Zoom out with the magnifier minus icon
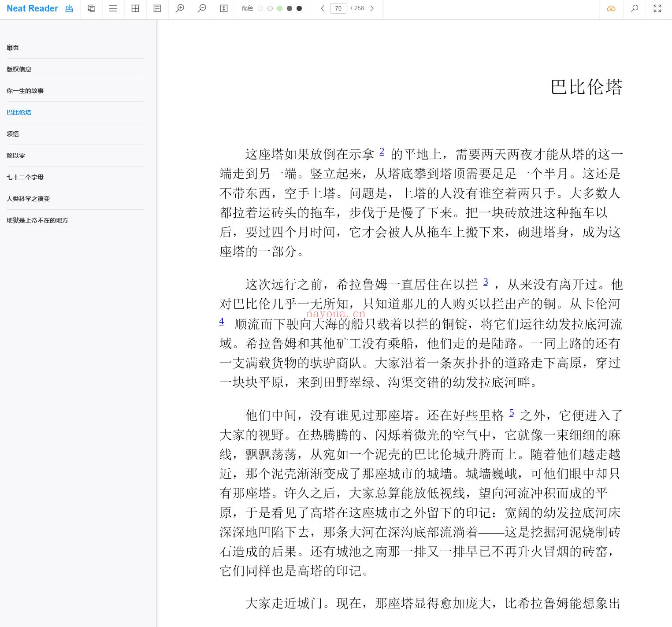 [x=202, y=8]
